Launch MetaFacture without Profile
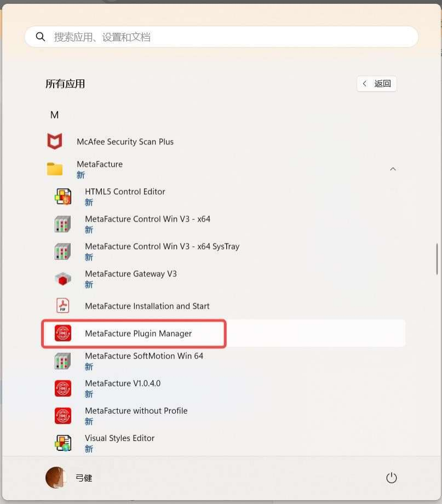 (136, 411)
